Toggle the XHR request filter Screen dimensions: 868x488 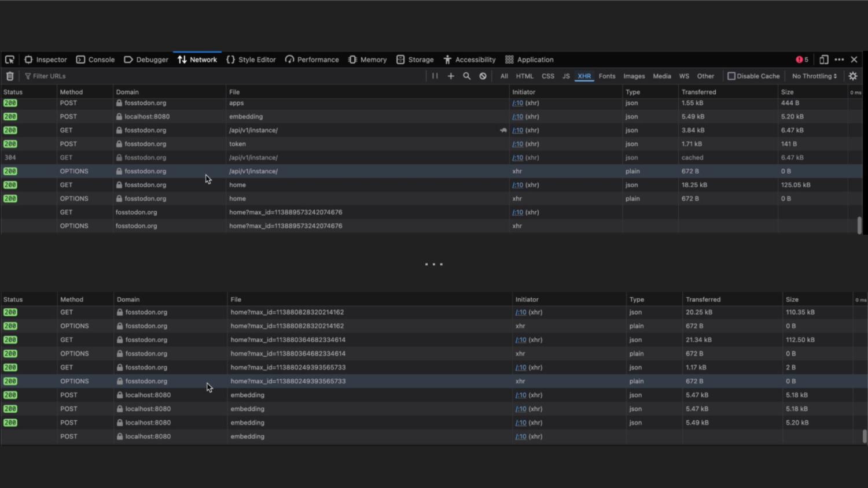click(x=584, y=76)
